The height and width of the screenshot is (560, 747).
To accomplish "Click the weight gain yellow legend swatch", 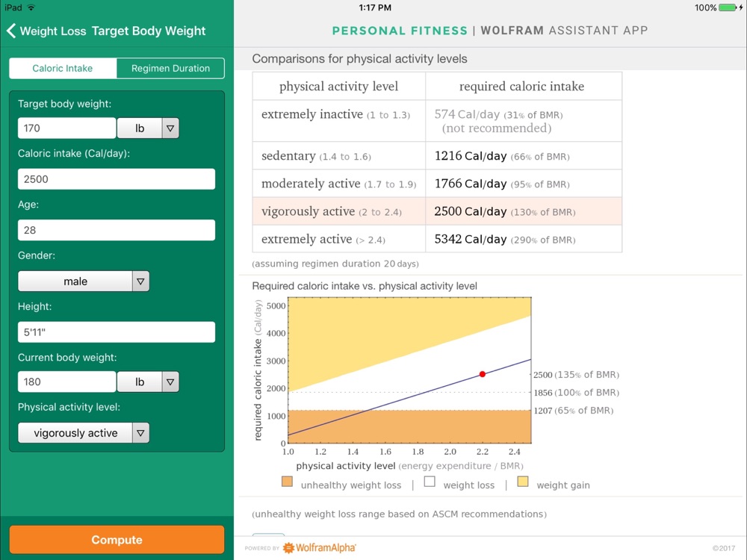I will pos(523,482).
